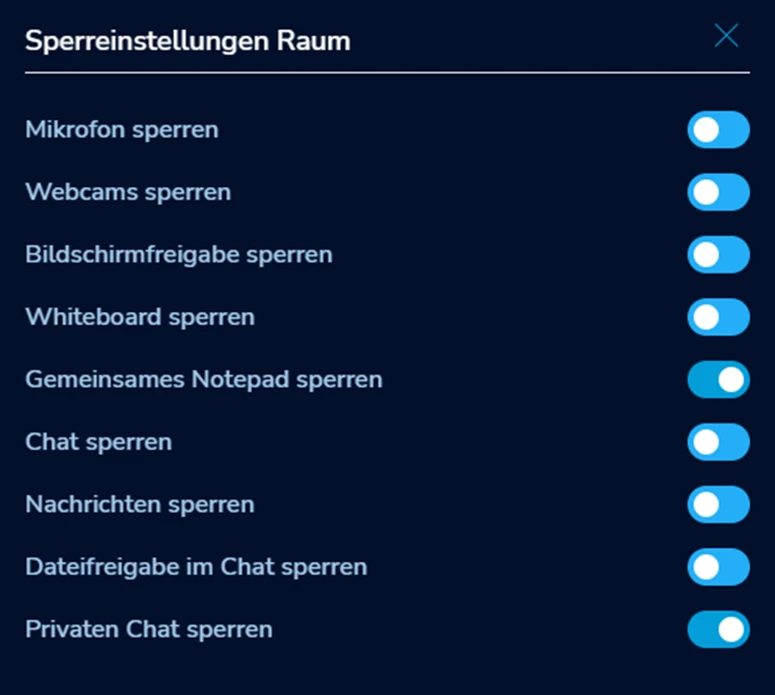Switch off the Privaten Chat sperren toggle
This screenshot has width=775, height=695.
tap(718, 629)
